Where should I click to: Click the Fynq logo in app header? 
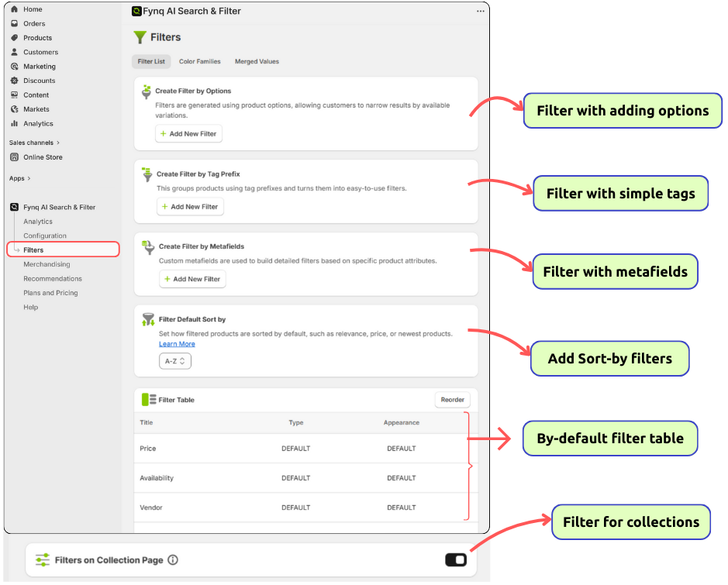(136, 11)
